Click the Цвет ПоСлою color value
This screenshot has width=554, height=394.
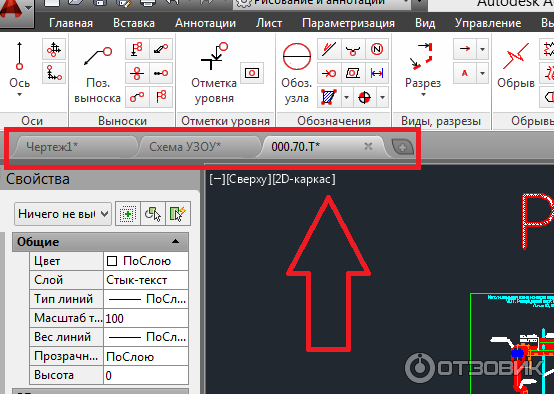[x=146, y=261]
